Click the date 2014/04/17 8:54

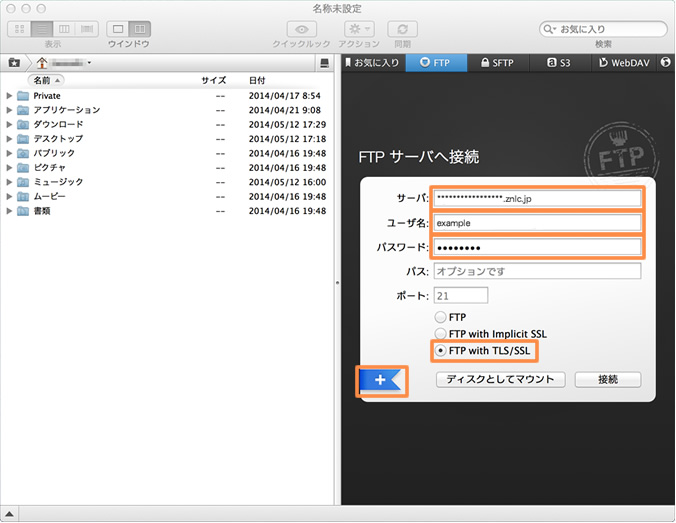pos(285,96)
